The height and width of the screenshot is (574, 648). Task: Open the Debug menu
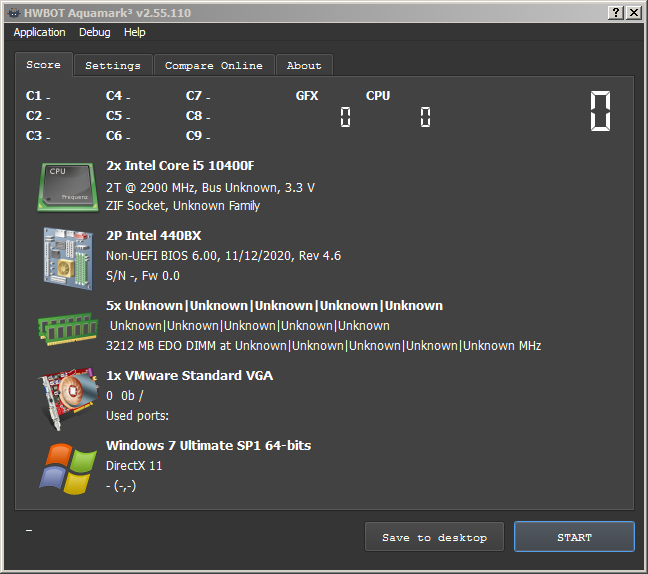tap(95, 32)
